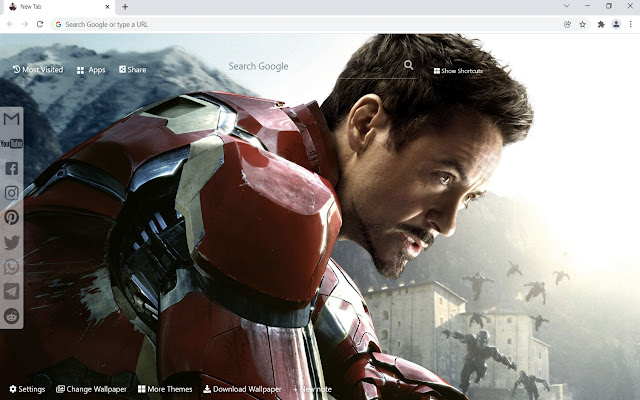The height and width of the screenshot is (400, 640).
Task: Open the Telegram sidebar shortcut
Action: pos(11,291)
